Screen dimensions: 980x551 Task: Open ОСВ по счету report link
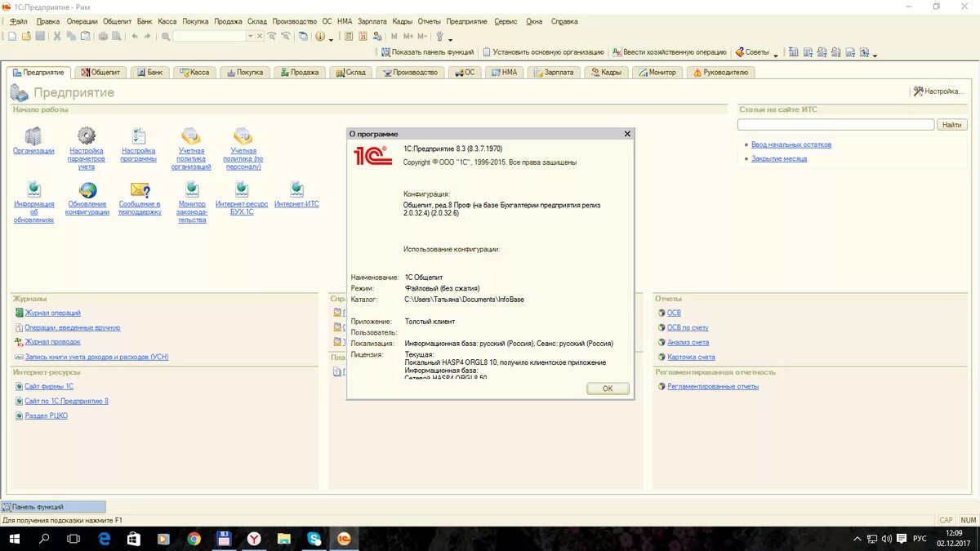tap(688, 327)
